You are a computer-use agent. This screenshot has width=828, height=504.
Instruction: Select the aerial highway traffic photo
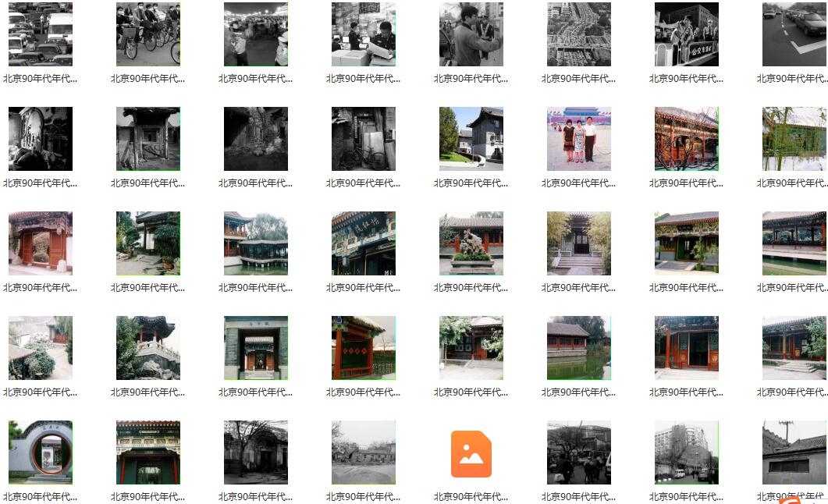point(579,34)
